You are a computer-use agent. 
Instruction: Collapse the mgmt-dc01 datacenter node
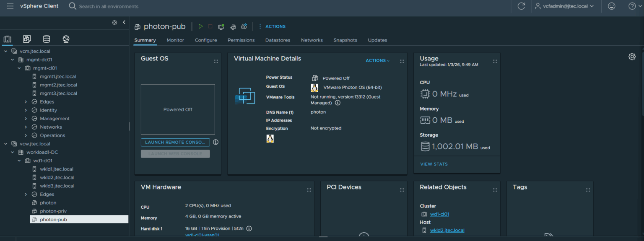(13, 60)
